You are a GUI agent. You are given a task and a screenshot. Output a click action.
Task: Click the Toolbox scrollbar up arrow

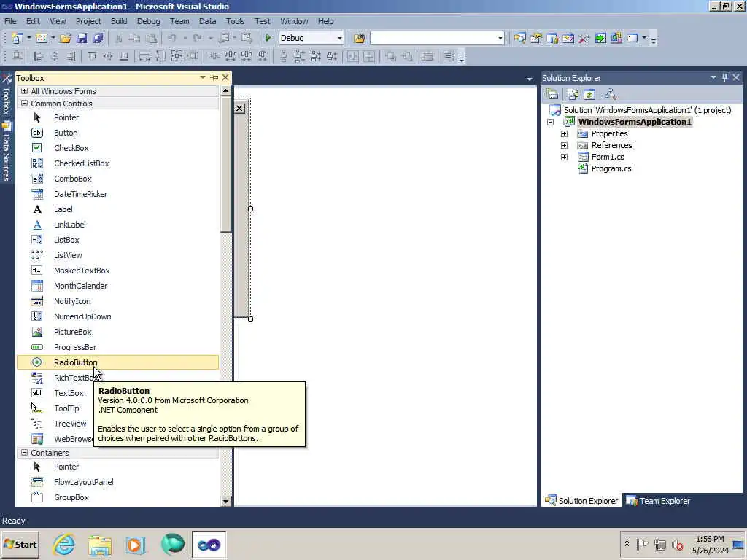tap(226, 90)
